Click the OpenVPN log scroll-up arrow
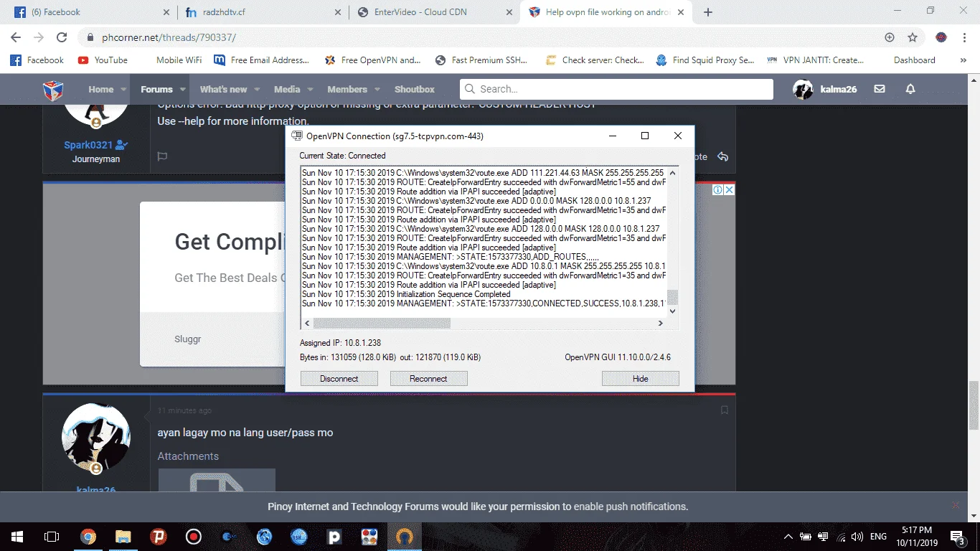The width and height of the screenshot is (980, 551). (x=672, y=172)
